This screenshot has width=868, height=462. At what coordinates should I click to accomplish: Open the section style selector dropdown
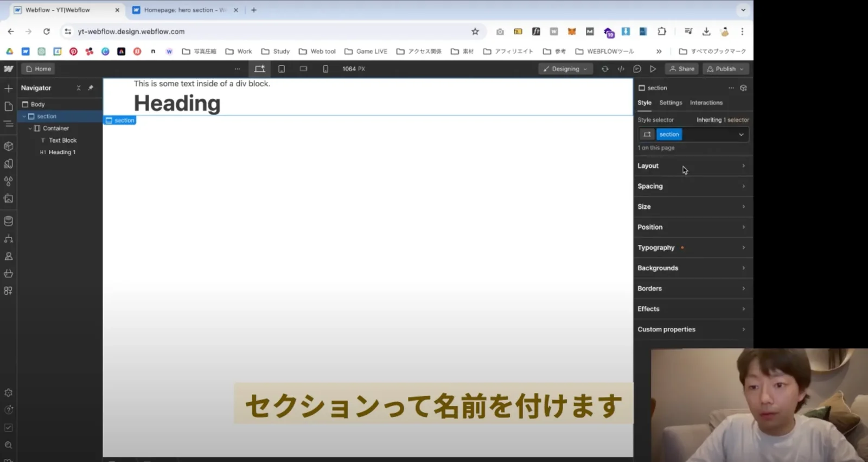[x=741, y=135]
